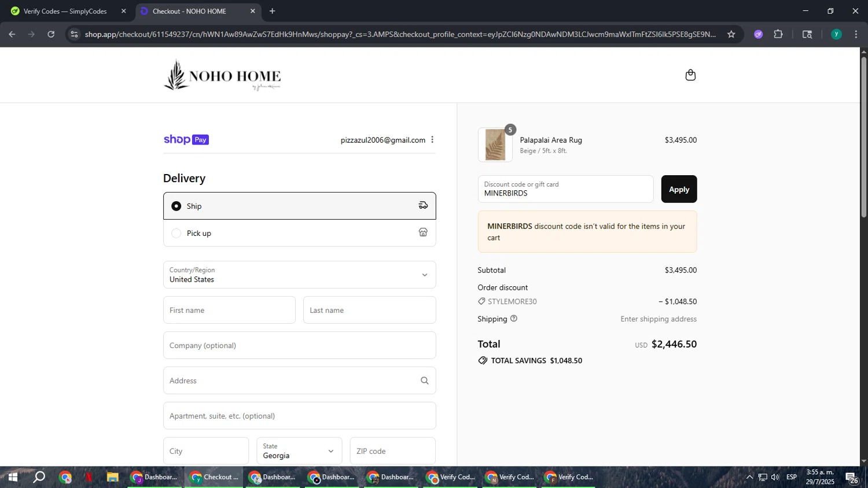Screen dimensions: 868x488
Task: Click the store icon on Pick up
Action: (423, 232)
